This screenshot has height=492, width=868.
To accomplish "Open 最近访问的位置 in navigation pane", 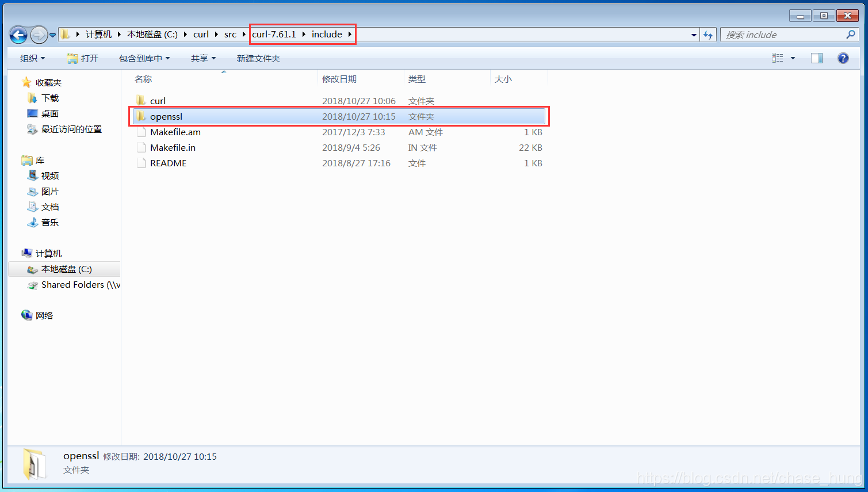I will click(x=71, y=129).
